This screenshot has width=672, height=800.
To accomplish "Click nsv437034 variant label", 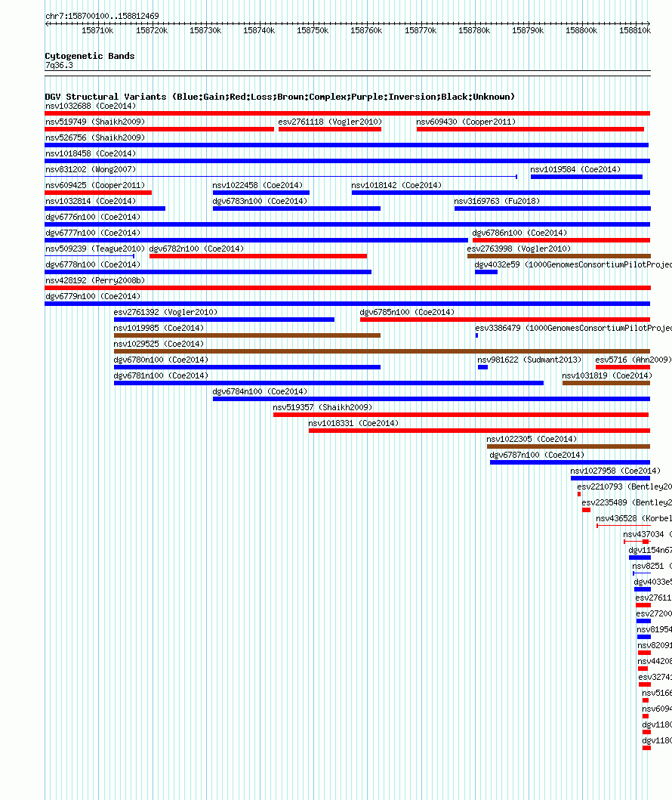I will [647, 533].
